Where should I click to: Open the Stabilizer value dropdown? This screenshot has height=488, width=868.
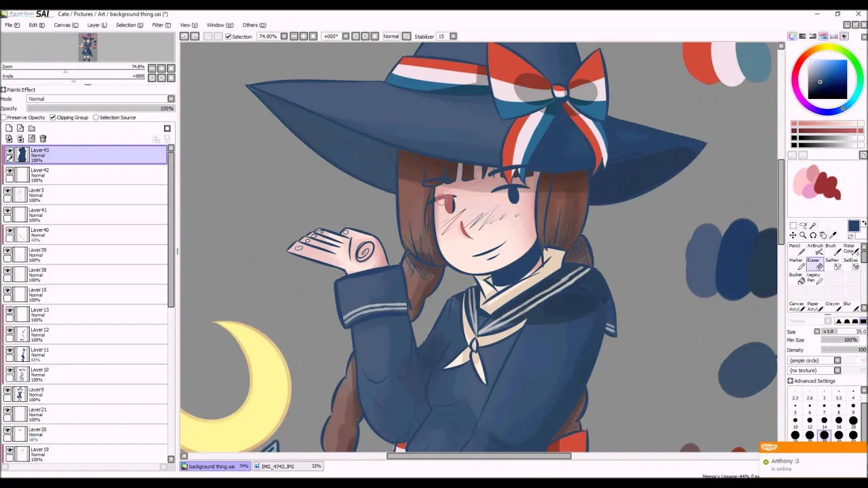pos(453,36)
